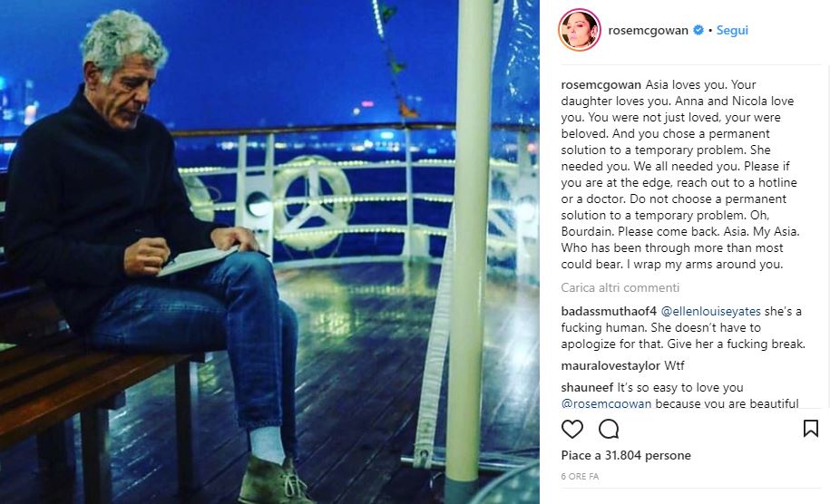Viewport: 830px width, 504px height.
Task: Open the rosemcgowan profile avatar
Action: 580,30
